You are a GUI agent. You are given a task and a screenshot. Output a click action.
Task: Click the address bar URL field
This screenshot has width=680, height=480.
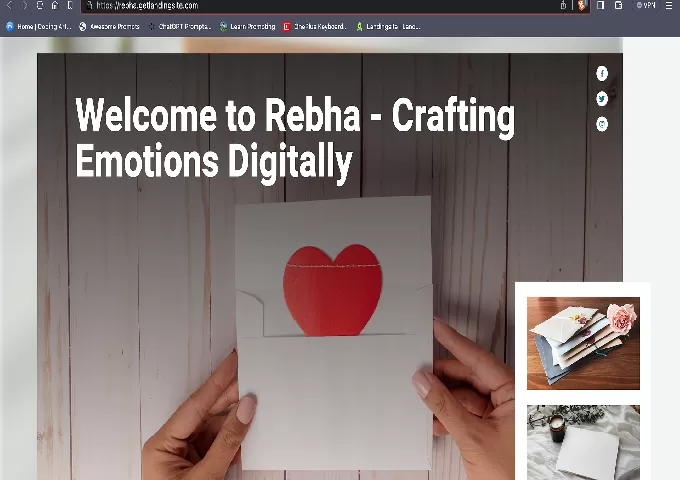coord(300,5)
